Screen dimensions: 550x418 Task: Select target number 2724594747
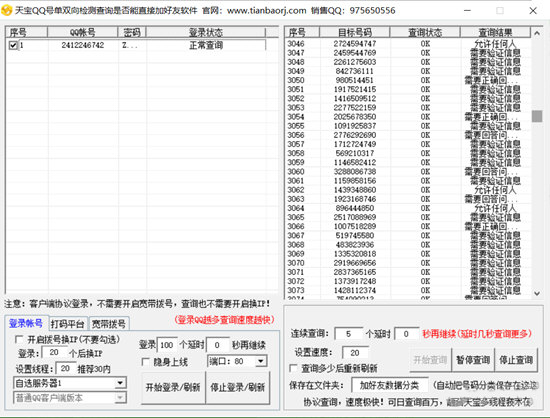tap(355, 44)
